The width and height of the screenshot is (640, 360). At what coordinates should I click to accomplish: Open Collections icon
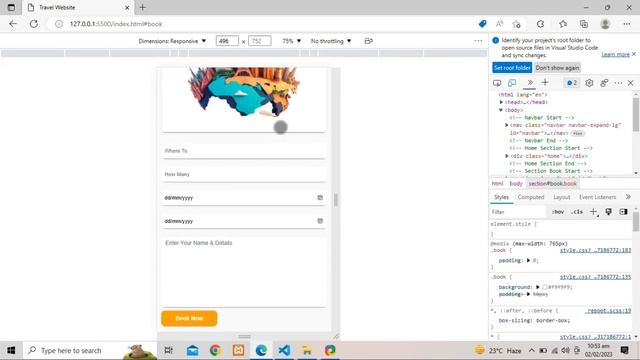[x=584, y=24]
